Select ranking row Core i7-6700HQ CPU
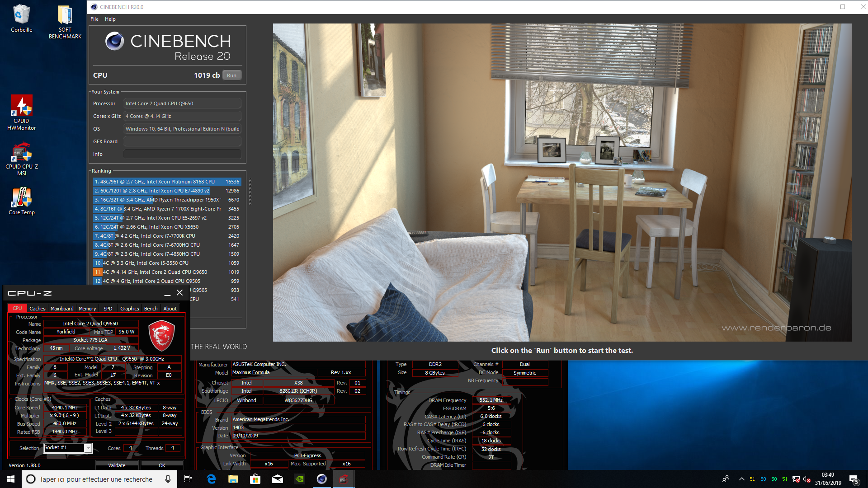The width and height of the screenshot is (868, 488). click(x=167, y=245)
